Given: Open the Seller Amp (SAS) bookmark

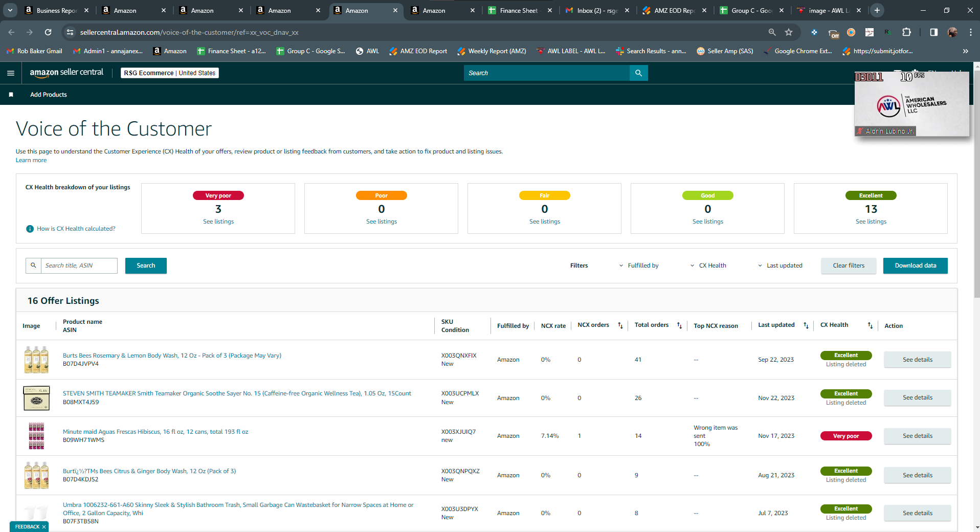Looking at the screenshot, I should coord(725,51).
